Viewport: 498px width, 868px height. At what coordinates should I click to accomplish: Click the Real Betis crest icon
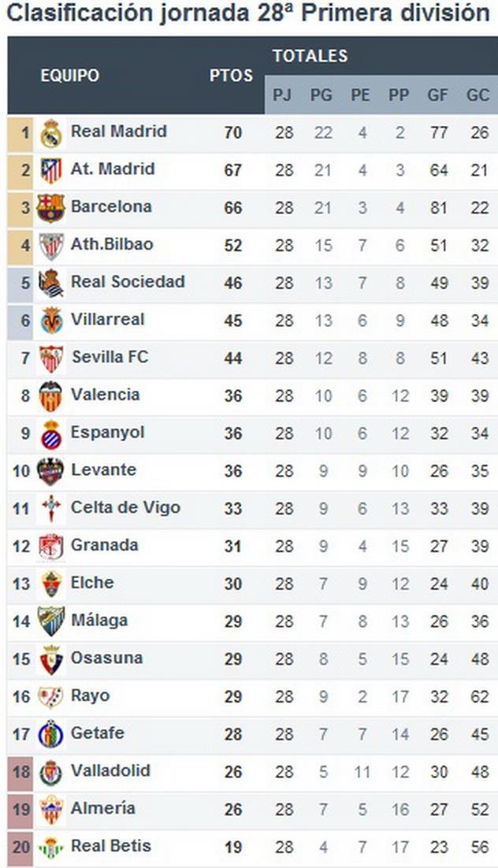tap(51, 848)
